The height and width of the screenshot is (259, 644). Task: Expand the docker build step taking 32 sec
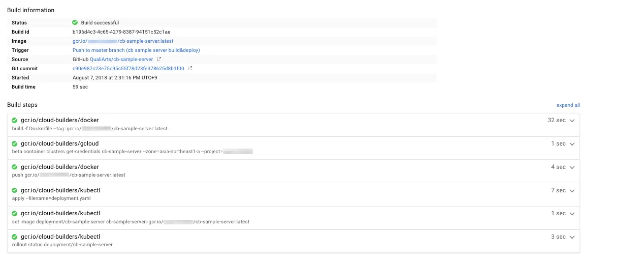(x=572, y=121)
